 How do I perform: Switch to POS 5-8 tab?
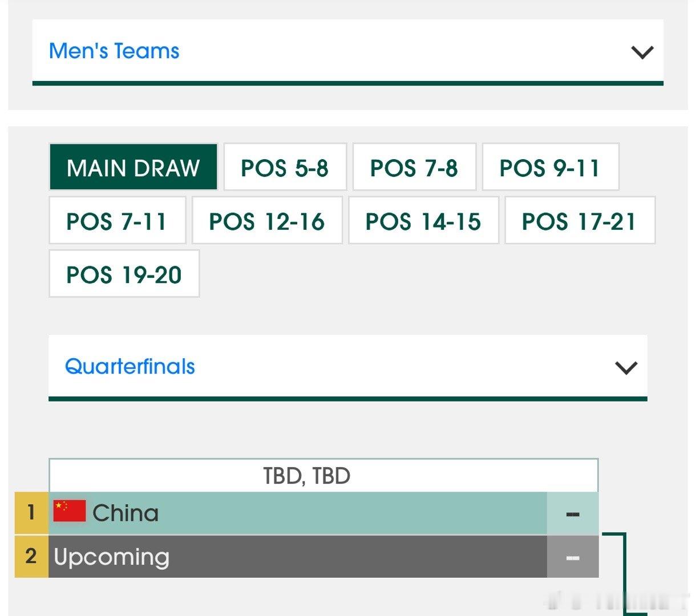(x=285, y=167)
